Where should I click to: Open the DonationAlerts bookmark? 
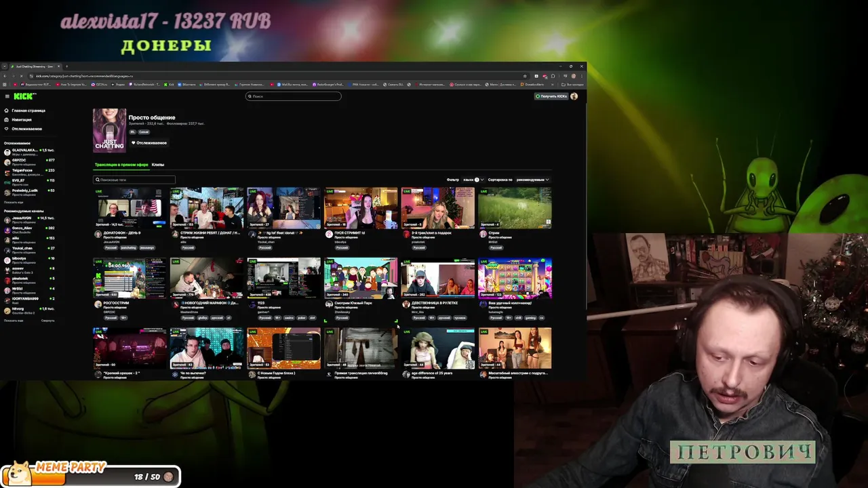pos(534,85)
